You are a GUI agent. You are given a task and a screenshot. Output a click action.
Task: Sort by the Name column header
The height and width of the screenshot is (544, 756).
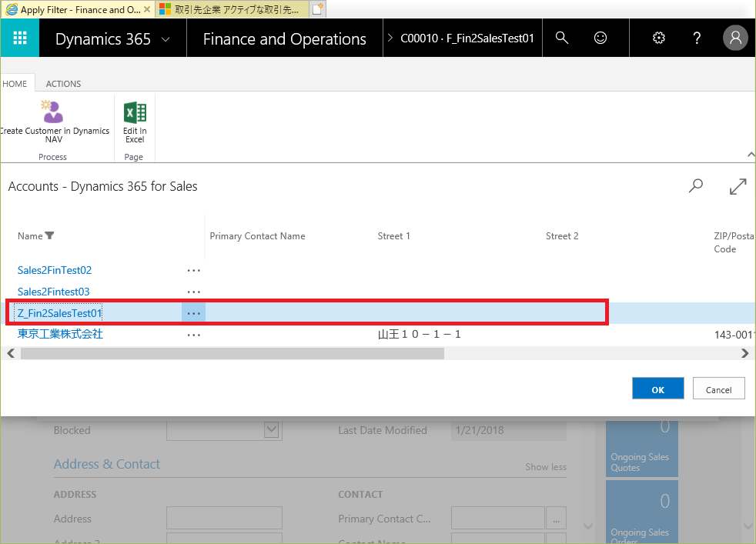click(x=30, y=236)
